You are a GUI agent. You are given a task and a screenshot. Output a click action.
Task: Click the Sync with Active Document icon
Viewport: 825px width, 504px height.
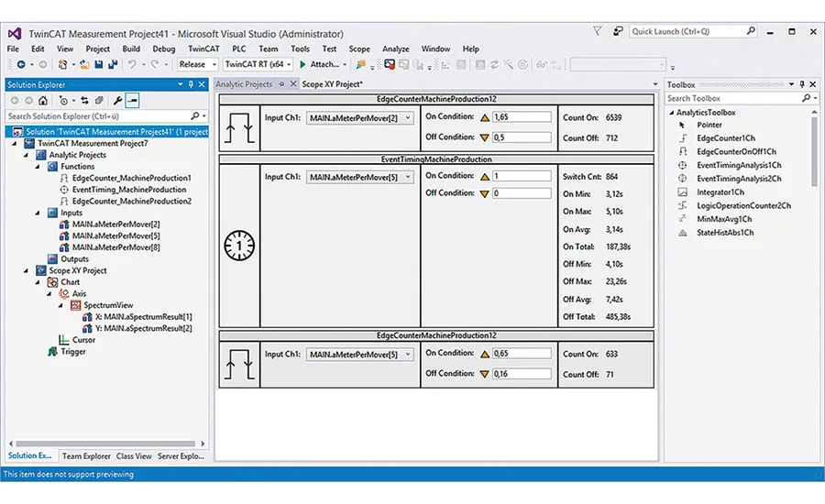tap(84, 101)
